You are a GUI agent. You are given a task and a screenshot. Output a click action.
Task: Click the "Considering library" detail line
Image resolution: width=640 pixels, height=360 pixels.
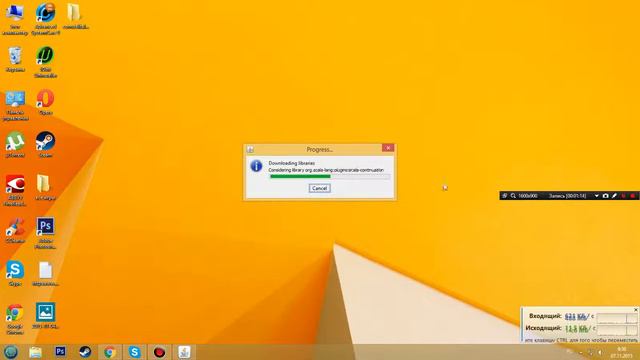click(326, 170)
